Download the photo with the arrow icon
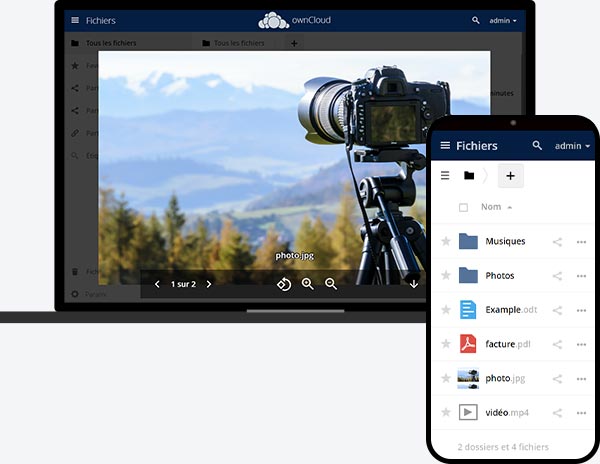The height and width of the screenshot is (464, 600). [414, 284]
